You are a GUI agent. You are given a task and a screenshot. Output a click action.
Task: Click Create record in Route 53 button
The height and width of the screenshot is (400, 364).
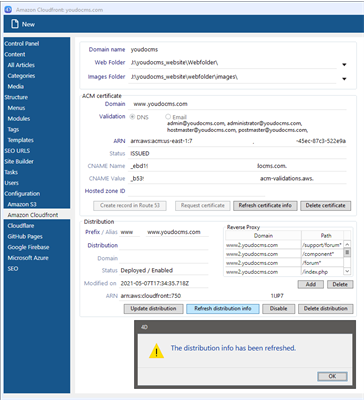pos(130,205)
